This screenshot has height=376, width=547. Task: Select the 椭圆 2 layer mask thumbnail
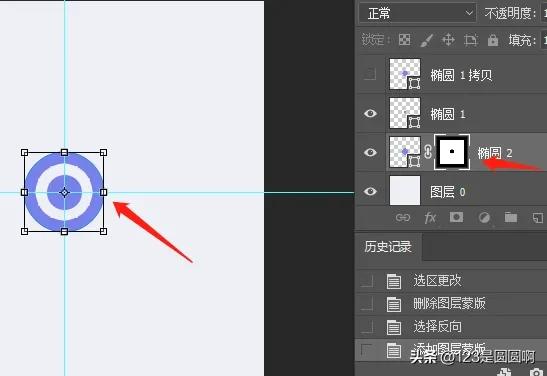(452, 152)
